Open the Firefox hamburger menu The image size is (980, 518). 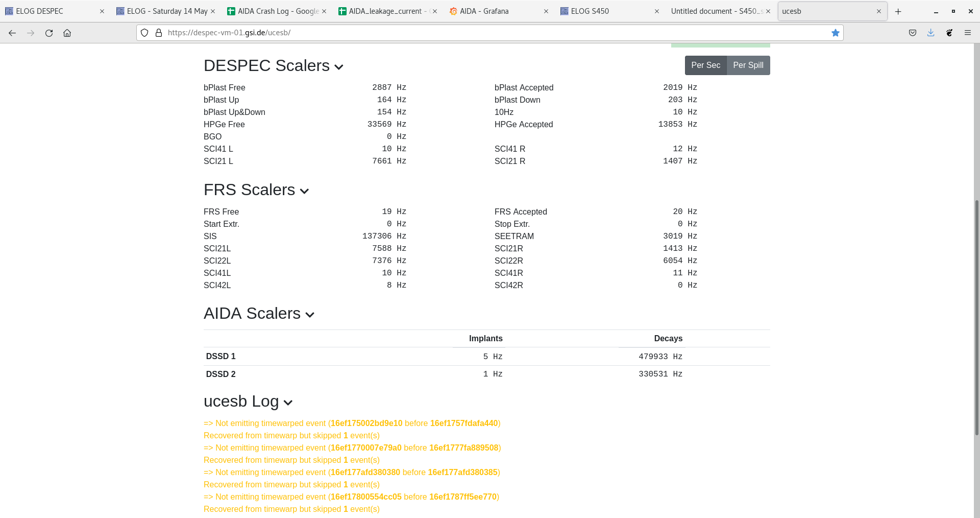pyautogui.click(x=967, y=33)
